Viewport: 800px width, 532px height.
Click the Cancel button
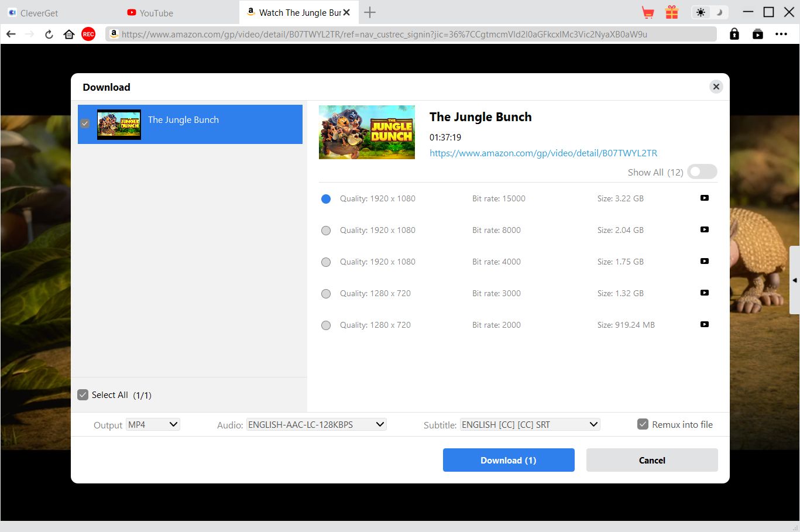tap(652, 460)
